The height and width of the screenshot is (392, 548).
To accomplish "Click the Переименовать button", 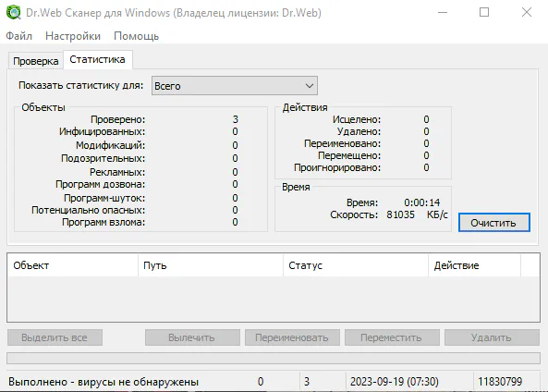I will coord(292,337).
